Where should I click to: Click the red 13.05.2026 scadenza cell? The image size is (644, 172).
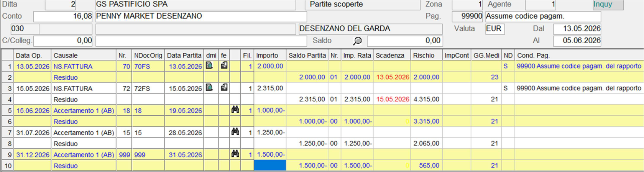click(x=392, y=77)
